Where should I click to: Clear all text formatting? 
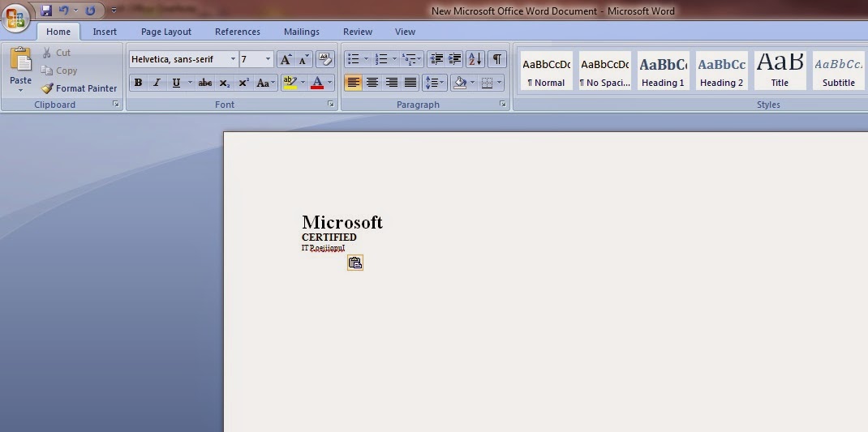pyautogui.click(x=325, y=59)
